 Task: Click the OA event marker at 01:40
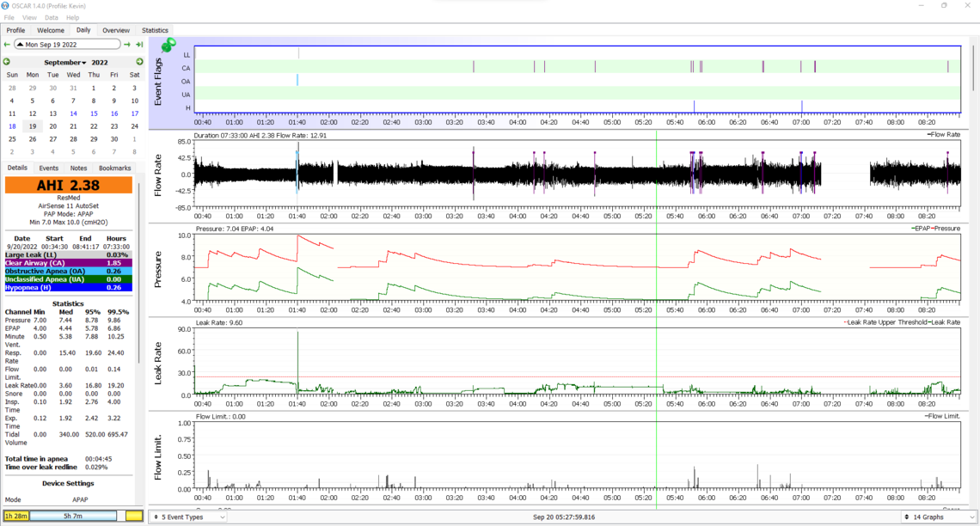coord(297,81)
